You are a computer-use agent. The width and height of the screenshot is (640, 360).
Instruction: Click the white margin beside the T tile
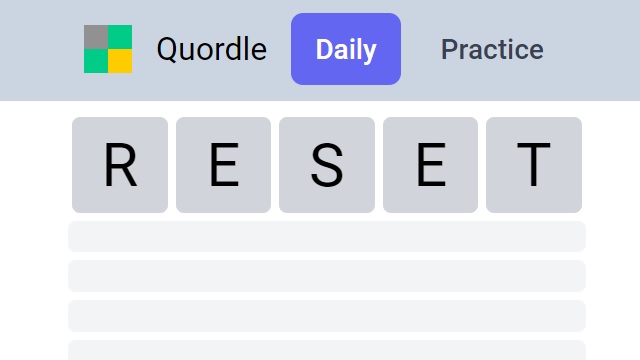612,165
